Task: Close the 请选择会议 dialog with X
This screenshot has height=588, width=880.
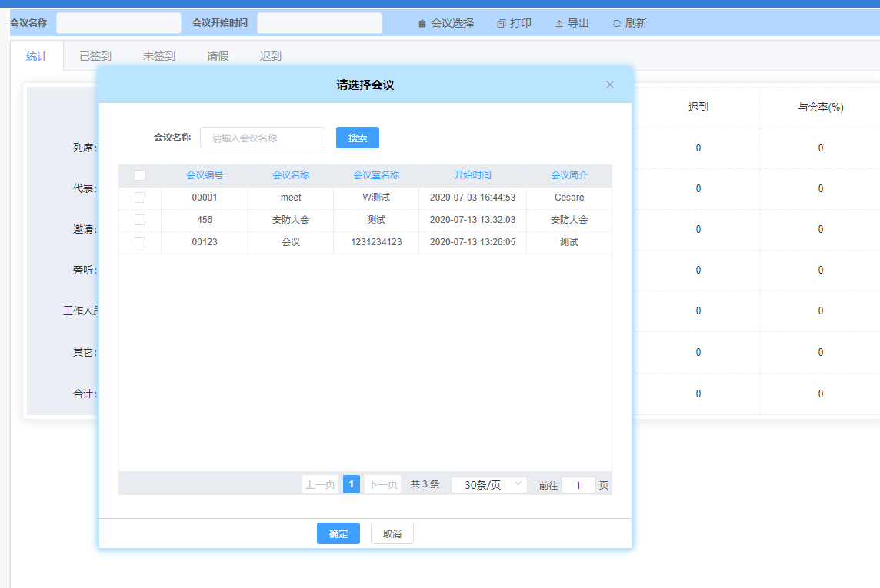Action: click(x=610, y=85)
